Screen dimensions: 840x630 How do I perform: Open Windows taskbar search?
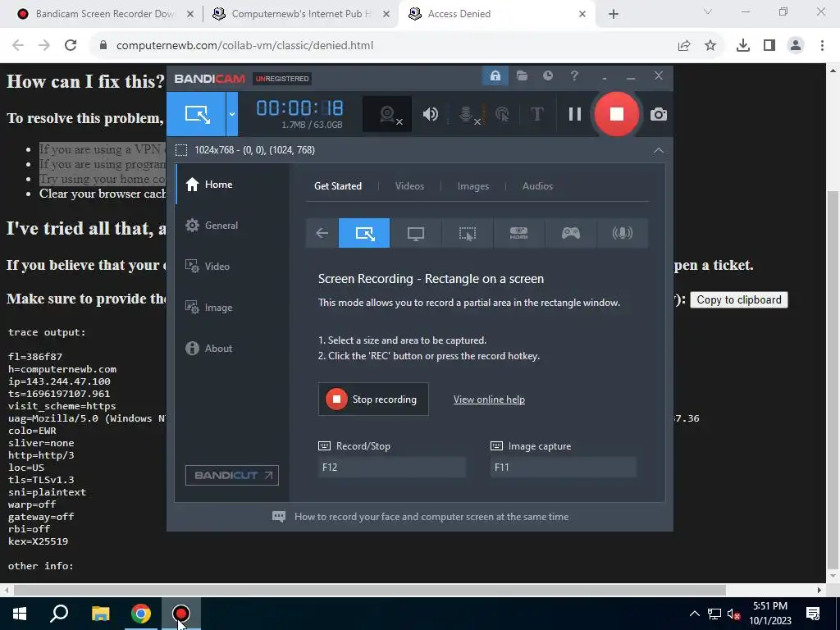click(59, 614)
